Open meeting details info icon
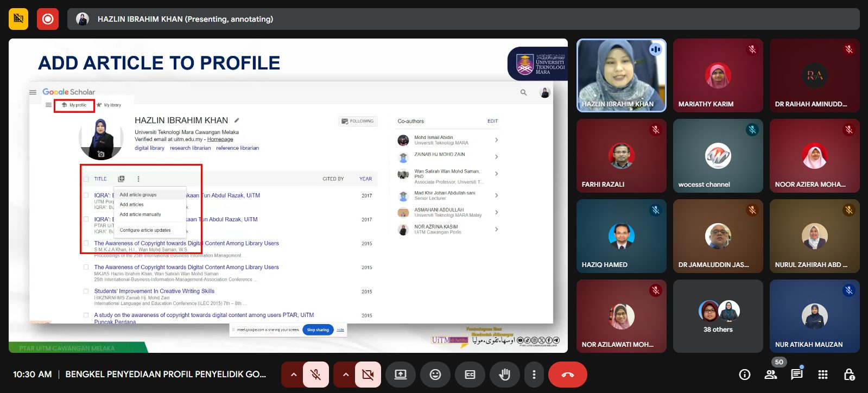 coord(744,375)
